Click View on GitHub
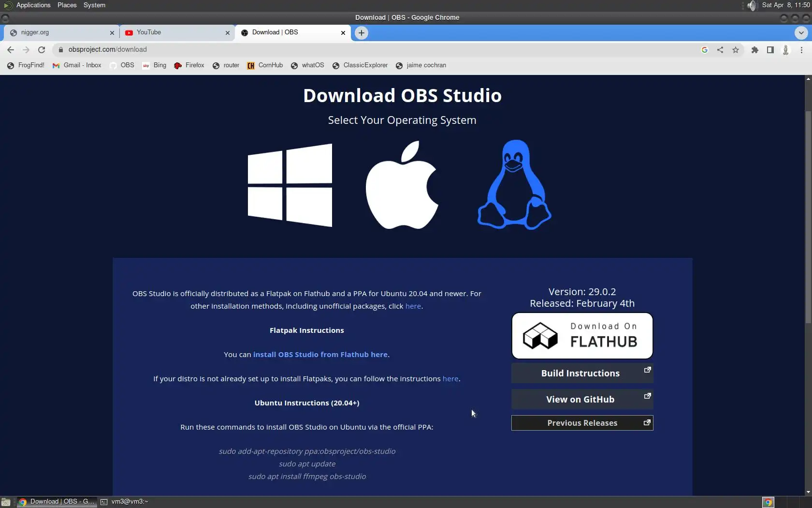Viewport: 812px width, 508px height. pyautogui.click(x=582, y=399)
